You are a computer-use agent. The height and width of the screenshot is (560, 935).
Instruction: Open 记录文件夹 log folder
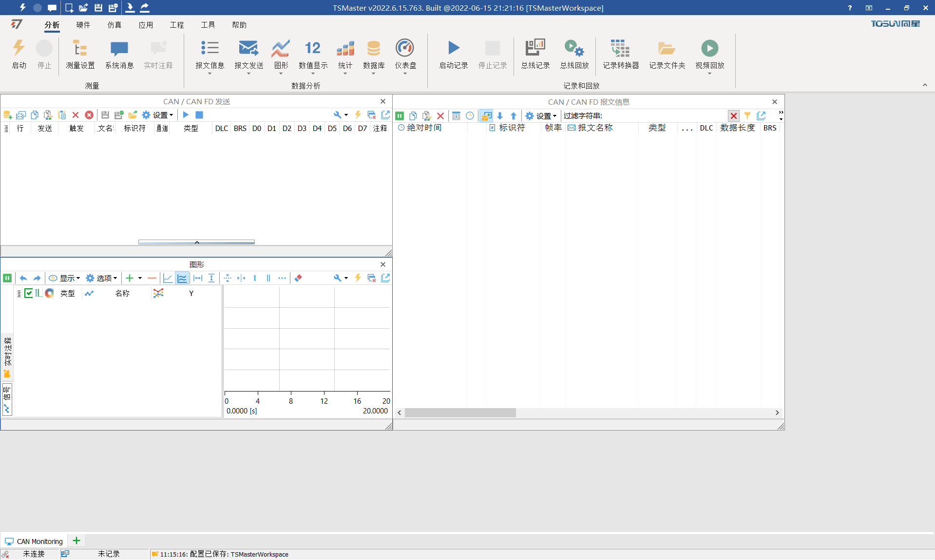[x=667, y=54]
